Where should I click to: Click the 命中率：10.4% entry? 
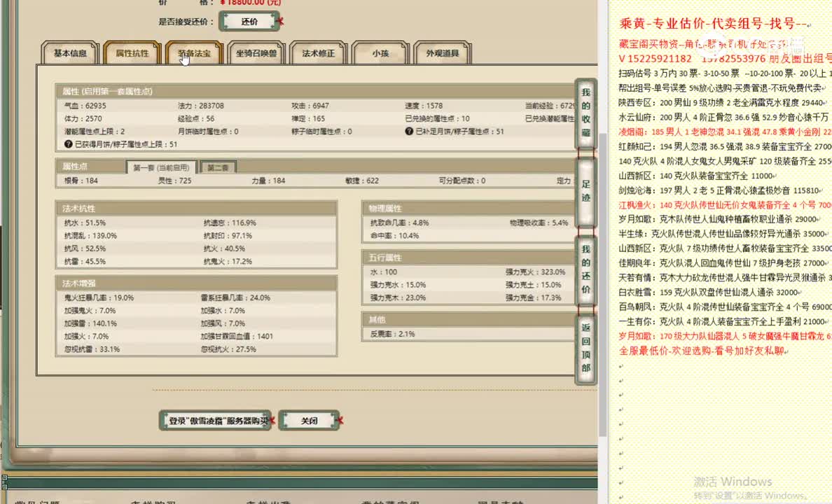395,236
